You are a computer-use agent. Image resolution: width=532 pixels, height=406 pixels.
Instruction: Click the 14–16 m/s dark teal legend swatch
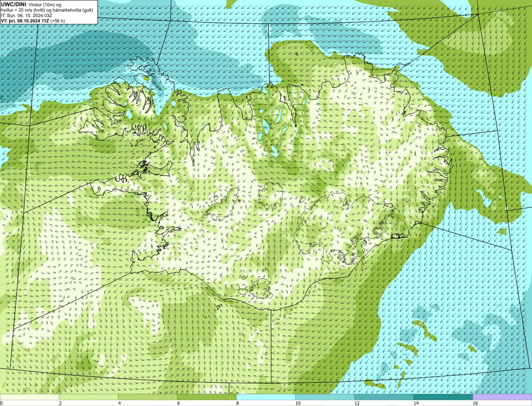[x=443, y=397]
